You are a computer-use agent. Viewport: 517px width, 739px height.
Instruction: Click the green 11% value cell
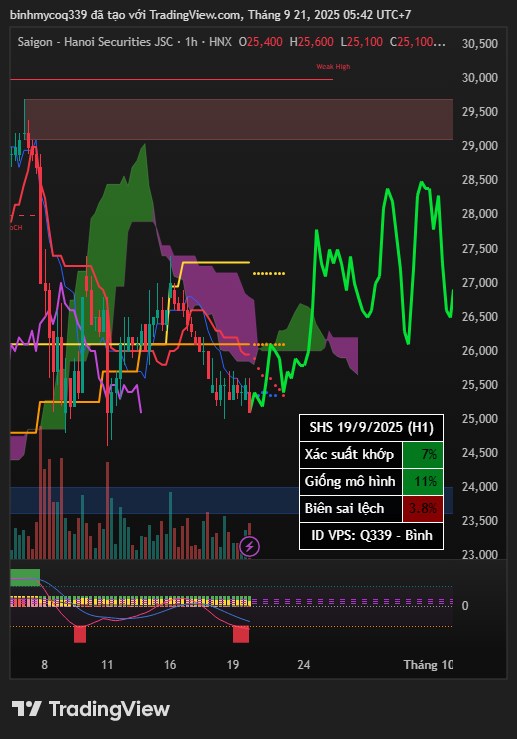tap(423, 482)
